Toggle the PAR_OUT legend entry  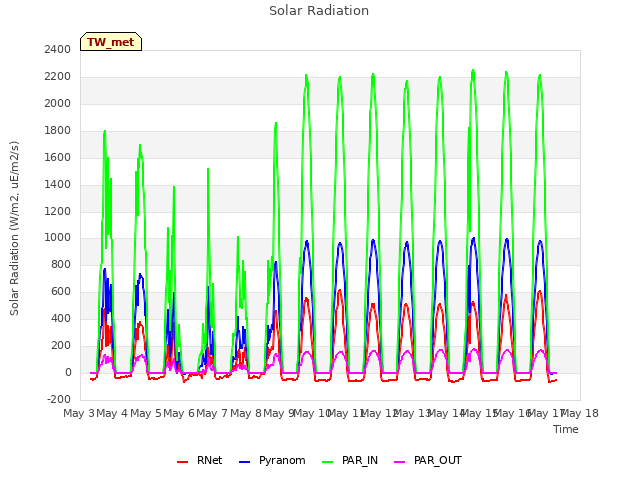[x=428, y=460]
